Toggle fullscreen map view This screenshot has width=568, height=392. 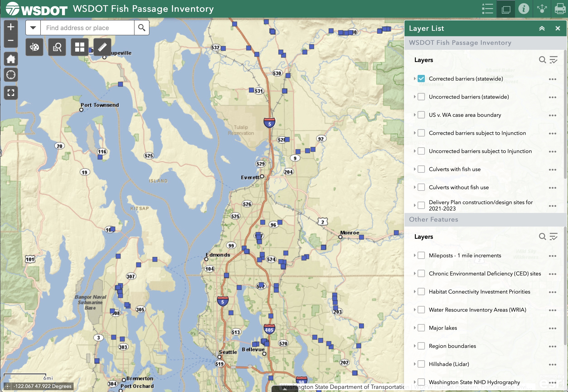point(11,93)
